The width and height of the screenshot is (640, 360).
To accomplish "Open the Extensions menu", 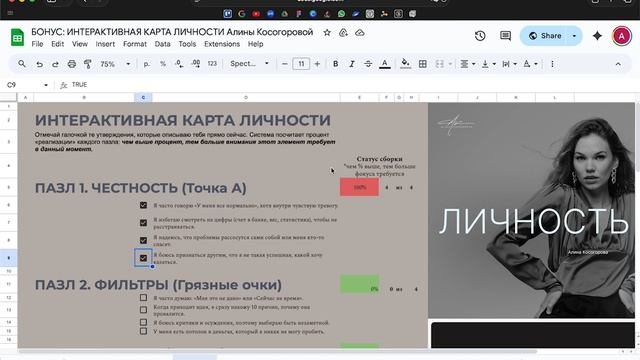I will click(222, 44).
